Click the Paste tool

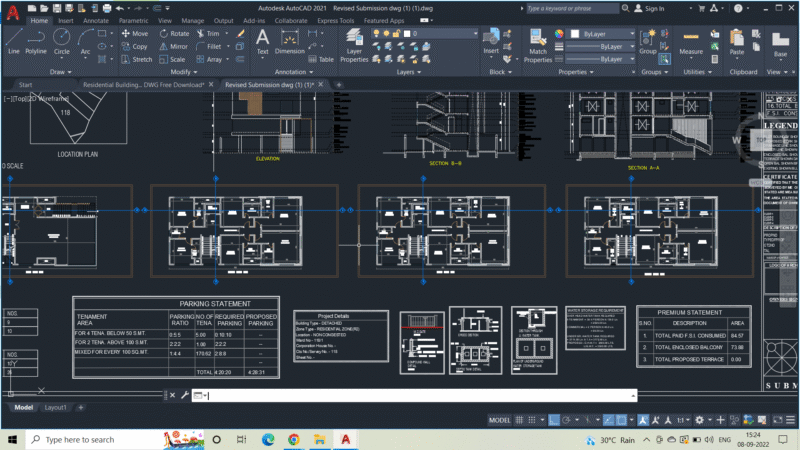736,42
